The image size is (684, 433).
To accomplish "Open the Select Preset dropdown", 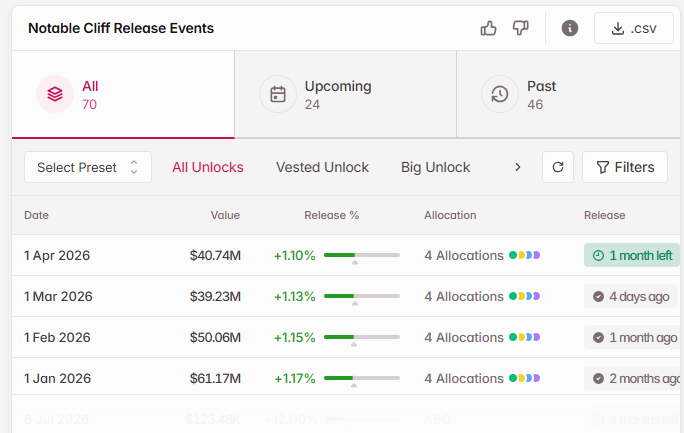I will click(88, 167).
